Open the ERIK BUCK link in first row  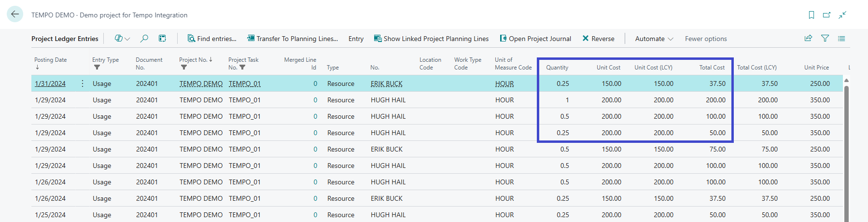coord(386,83)
